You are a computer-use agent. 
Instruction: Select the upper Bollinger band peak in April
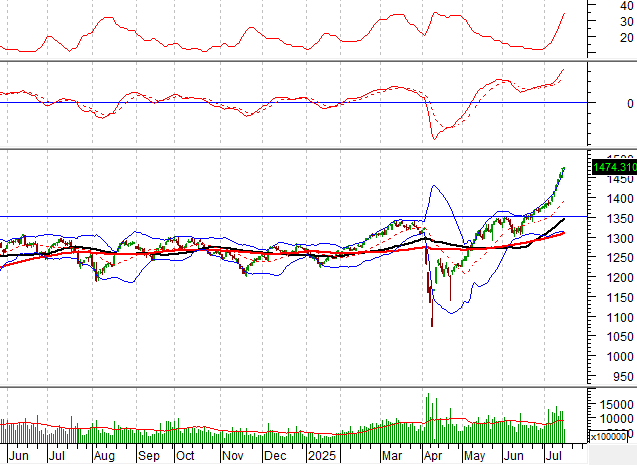pyautogui.click(x=435, y=185)
